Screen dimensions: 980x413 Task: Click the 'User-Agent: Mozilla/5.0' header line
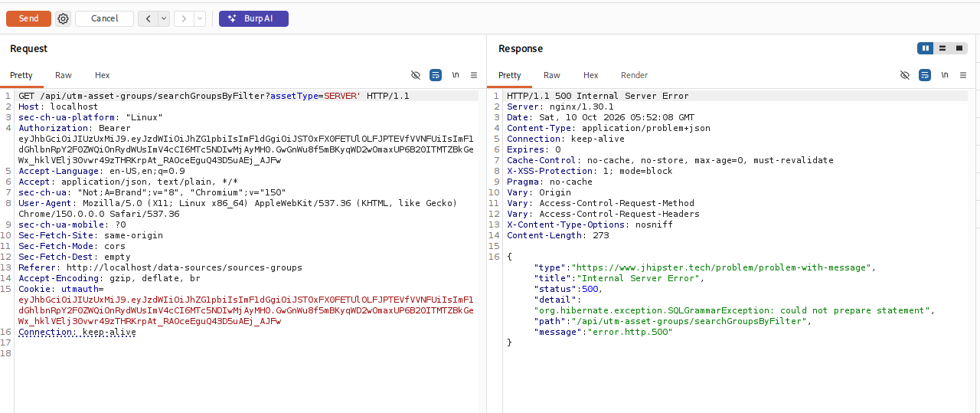(x=237, y=203)
